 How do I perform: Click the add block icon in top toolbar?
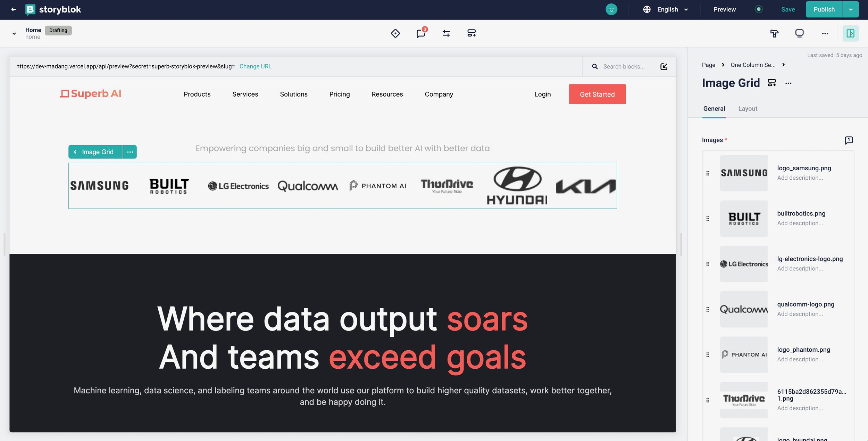tap(471, 33)
